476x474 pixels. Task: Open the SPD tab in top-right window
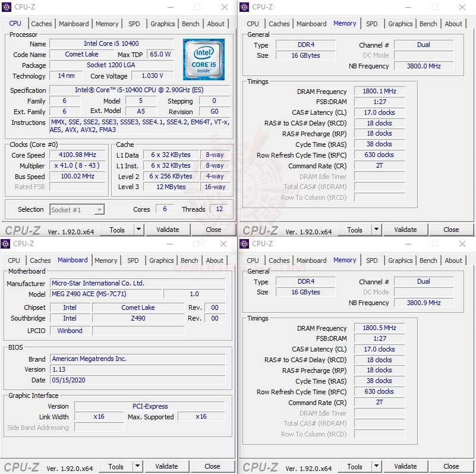(x=371, y=24)
